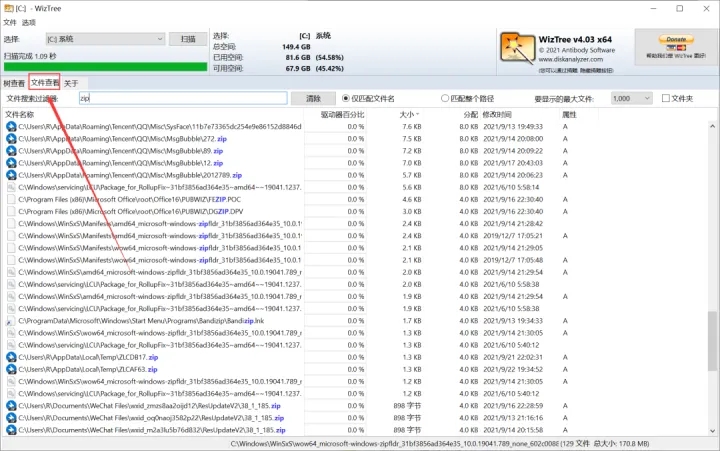720x451 pixels.
Task: Click the zip icon beside MsgBubble\12.zip
Action: [x=11, y=163]
